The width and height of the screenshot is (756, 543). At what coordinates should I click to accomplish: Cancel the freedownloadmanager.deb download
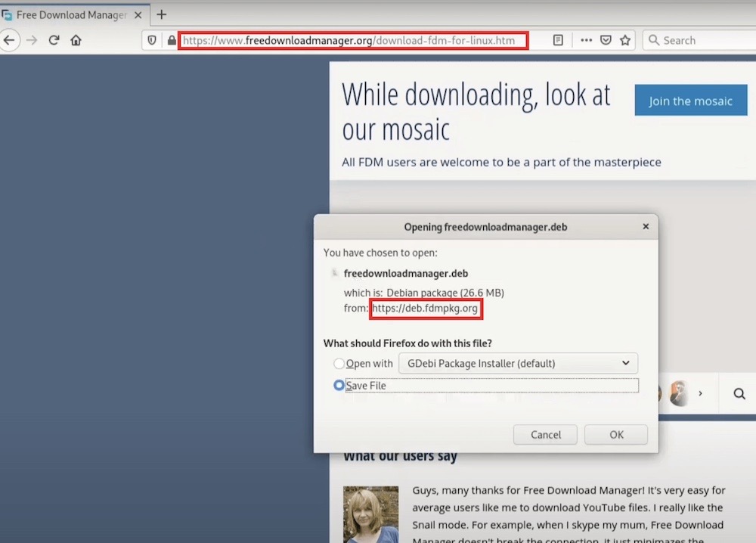point(545,434)
